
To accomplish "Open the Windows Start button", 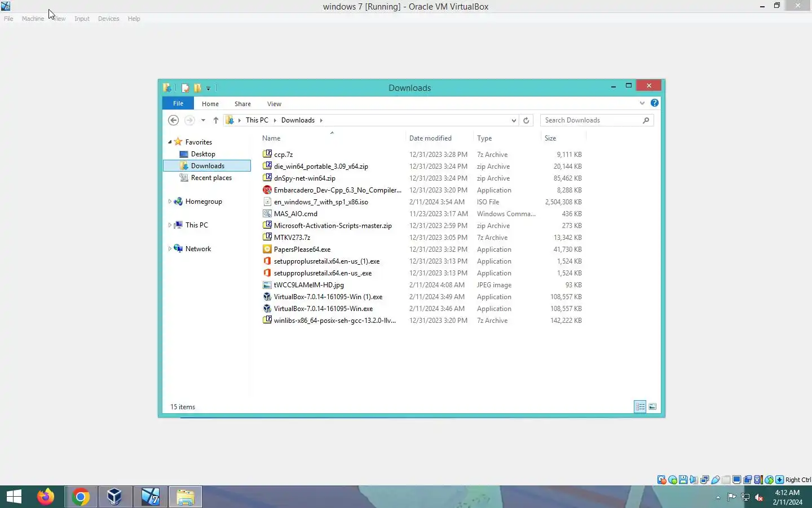I will click(x=14, y=497).
